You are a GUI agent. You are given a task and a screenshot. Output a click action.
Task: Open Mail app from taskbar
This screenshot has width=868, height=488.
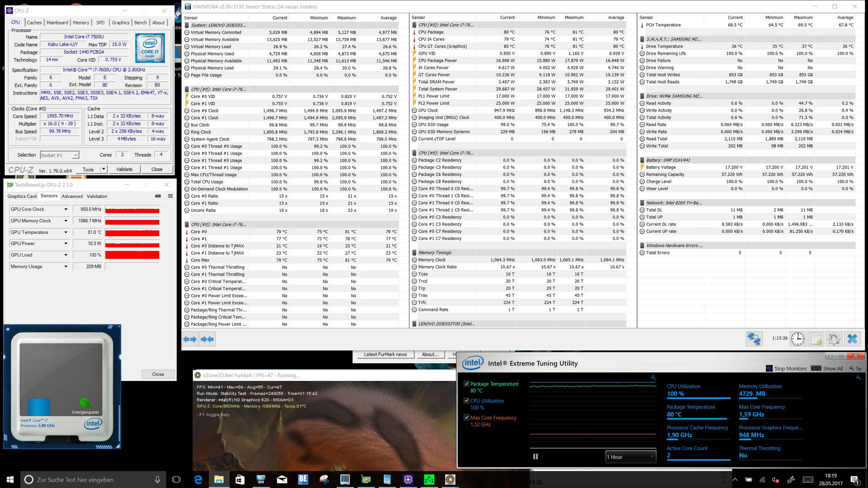(x=282, y=479)
